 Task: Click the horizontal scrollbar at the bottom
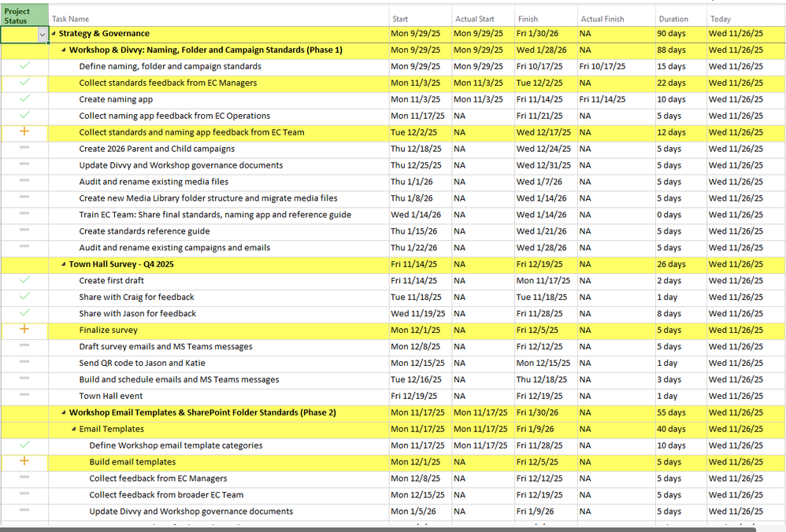coord(378,529)
